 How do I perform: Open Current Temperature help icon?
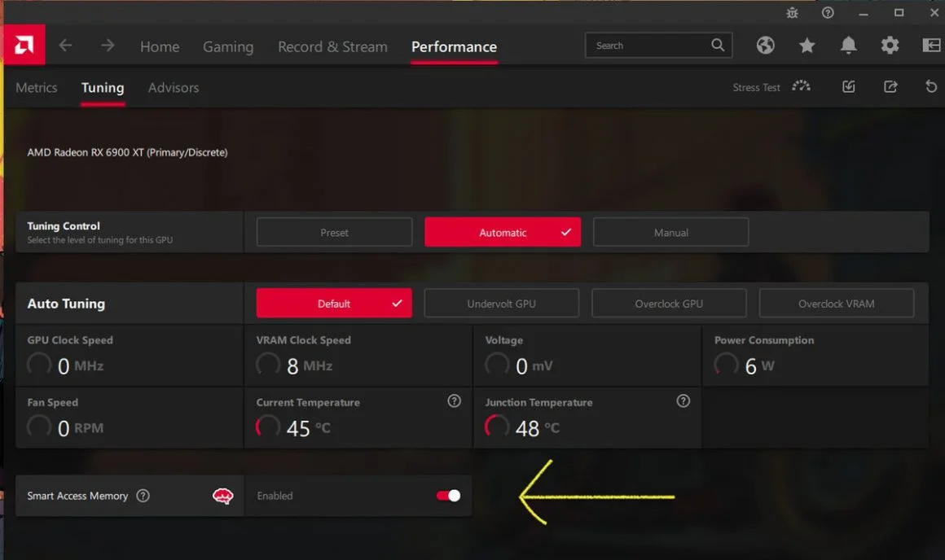click(x=455, y=401)
